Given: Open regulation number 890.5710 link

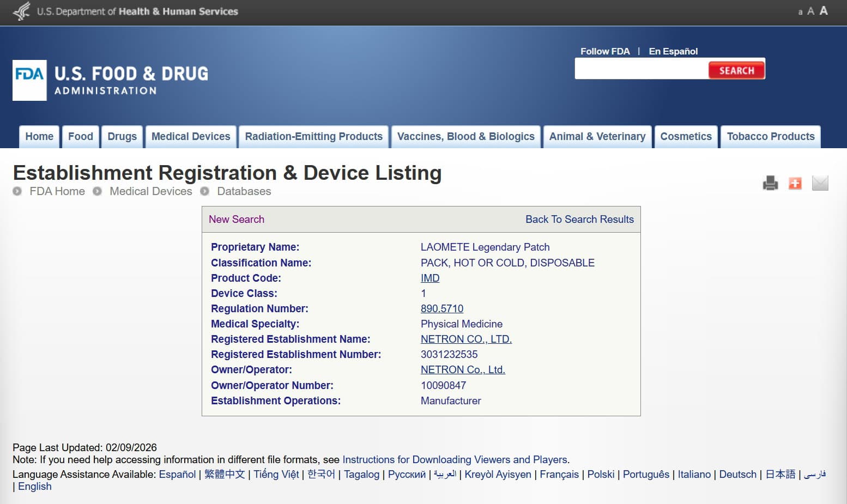Looking at the screenshot, I should coord(442,308).
